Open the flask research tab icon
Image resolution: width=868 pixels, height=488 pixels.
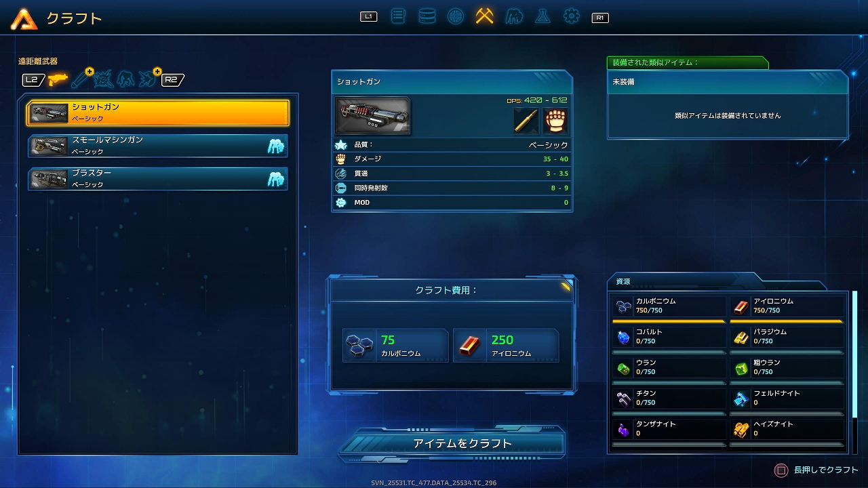tap(542, 16)
